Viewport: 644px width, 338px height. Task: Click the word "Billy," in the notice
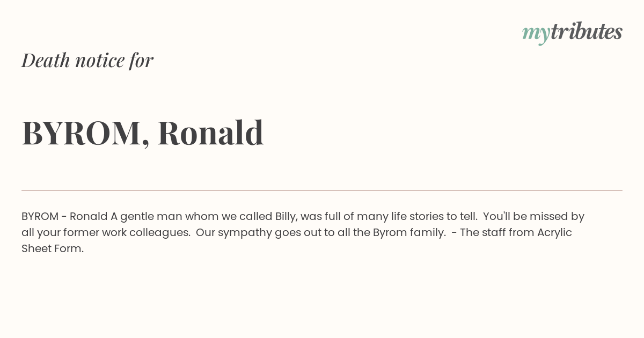click(x=286, y=217)
